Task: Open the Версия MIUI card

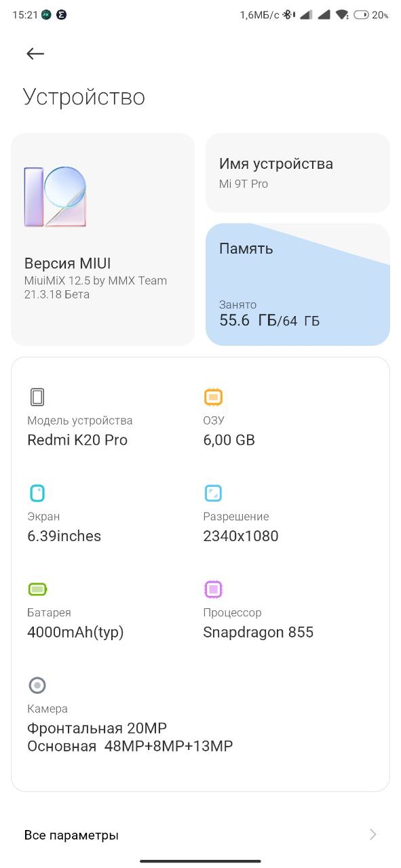Action: [102, 239]
